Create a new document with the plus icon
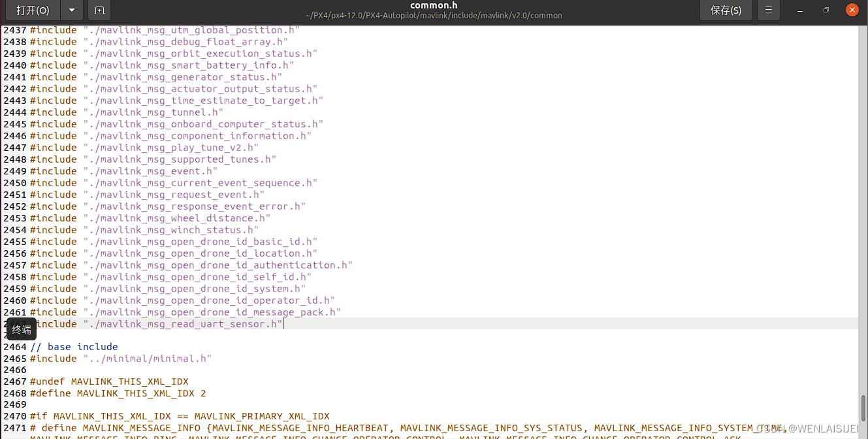This screenshot has width=868, height=439. coord(99,10)
